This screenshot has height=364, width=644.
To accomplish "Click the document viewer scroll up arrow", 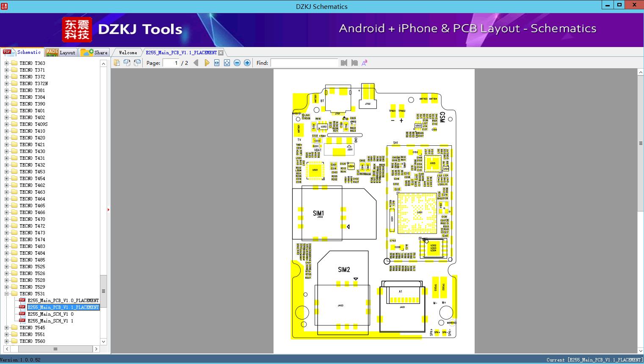I will point(640,72).
